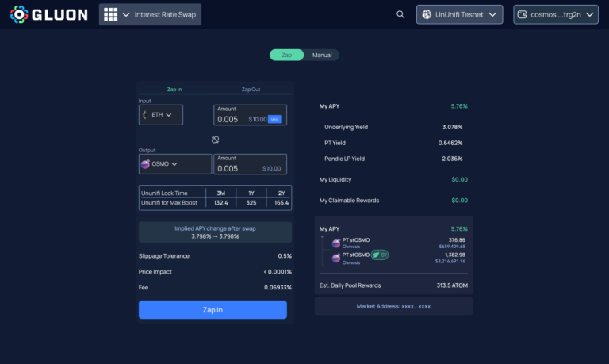Switch to Zap mode toggle

pyautogui.click(x=287, y=55)
